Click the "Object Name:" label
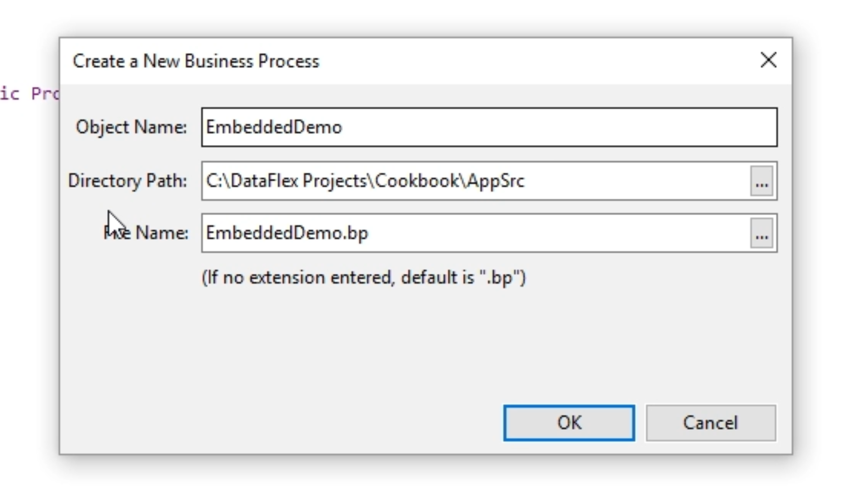868x488 pixels. (x=131, y=127)
